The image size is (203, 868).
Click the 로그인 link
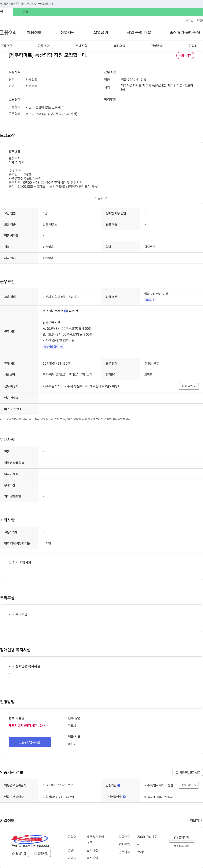tap(189, 20)
